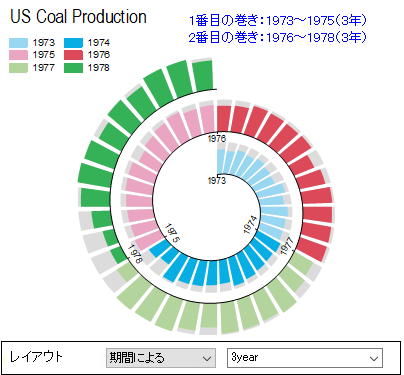Click the 1976 axis label on the spiral
Viewport: 404px width, 375px height.
(x=217, y=139)
